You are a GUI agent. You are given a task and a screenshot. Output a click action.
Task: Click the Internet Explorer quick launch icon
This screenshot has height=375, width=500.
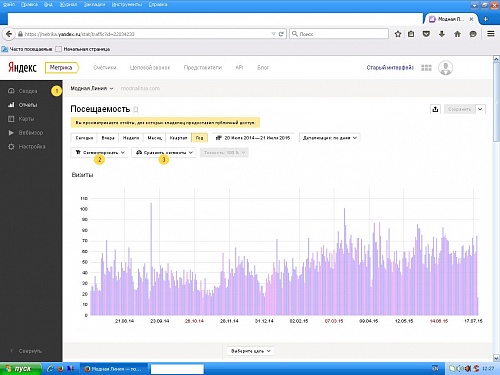tap(50, 369)
